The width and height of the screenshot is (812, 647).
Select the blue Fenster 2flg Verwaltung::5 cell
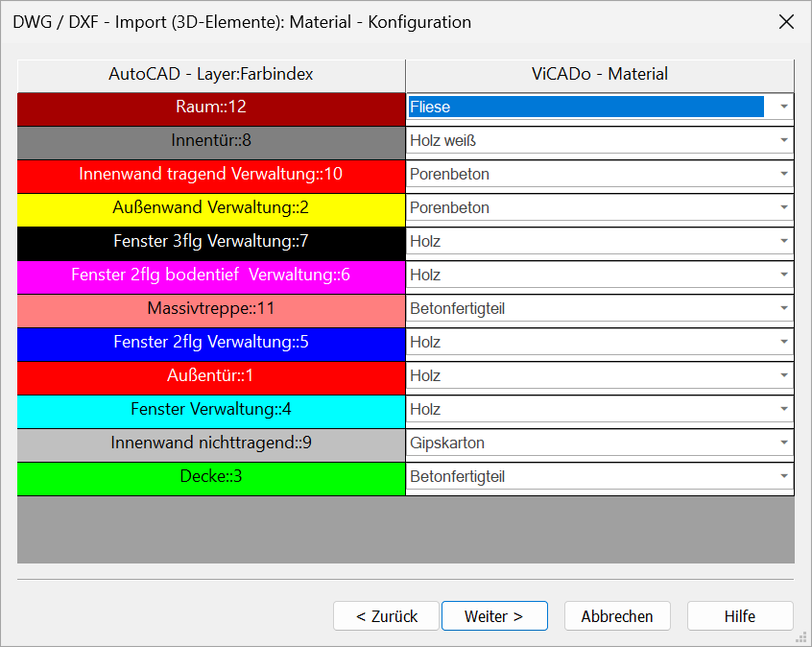point(211,345)
